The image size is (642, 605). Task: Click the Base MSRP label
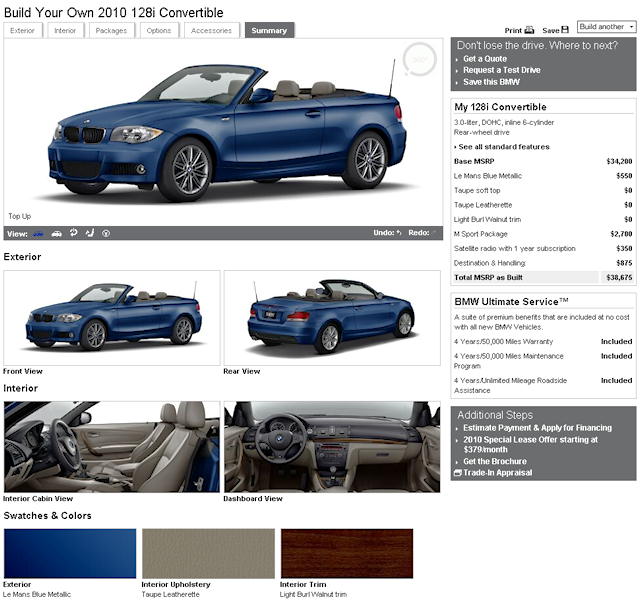pyautogui.click(x=474, y=161)
